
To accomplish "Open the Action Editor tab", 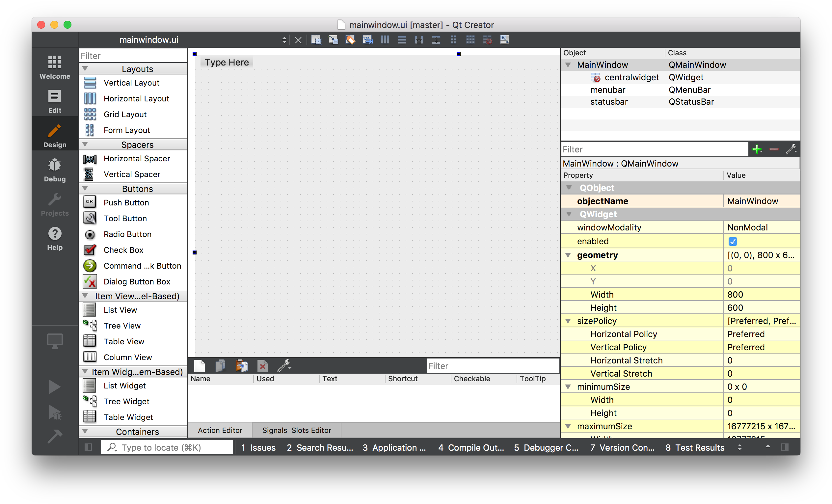I will 220,430.
